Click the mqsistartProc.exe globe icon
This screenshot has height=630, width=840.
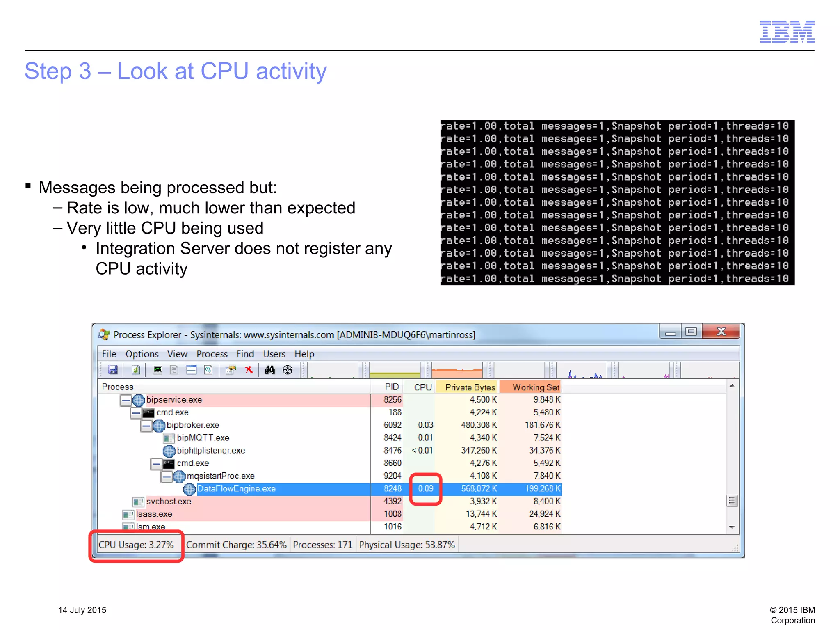click(x=179, y=477)
